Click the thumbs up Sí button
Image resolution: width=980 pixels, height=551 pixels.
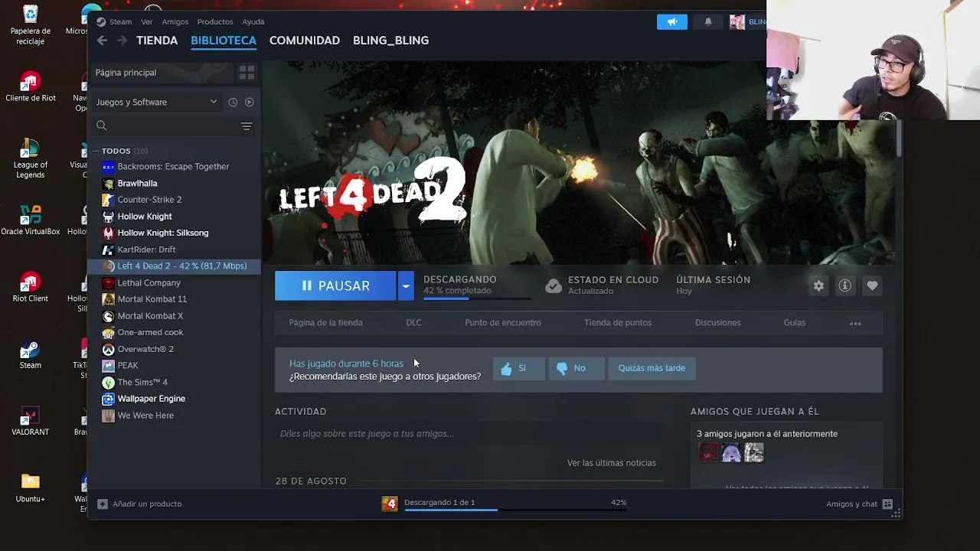518,368
